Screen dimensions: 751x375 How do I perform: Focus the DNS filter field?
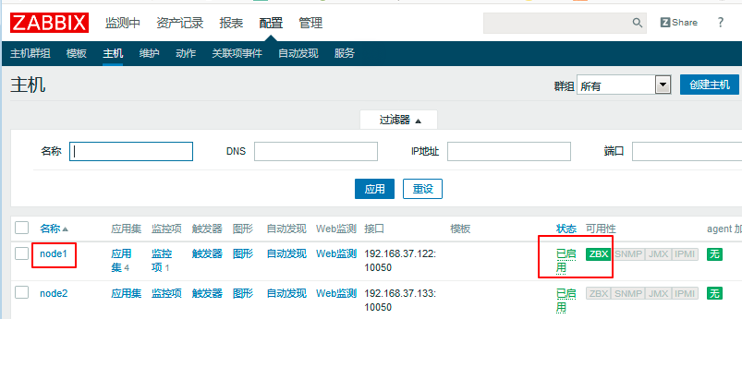[x=316, y=151]
